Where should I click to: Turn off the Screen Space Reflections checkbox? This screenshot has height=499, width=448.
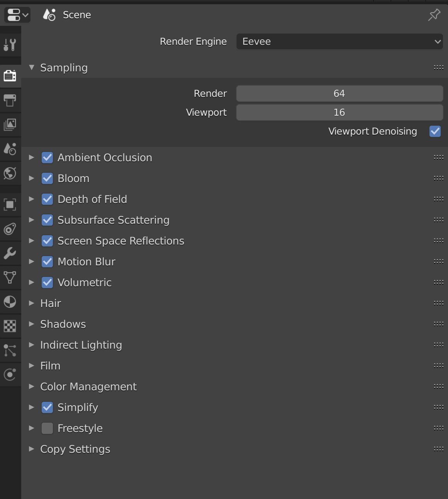47,241
